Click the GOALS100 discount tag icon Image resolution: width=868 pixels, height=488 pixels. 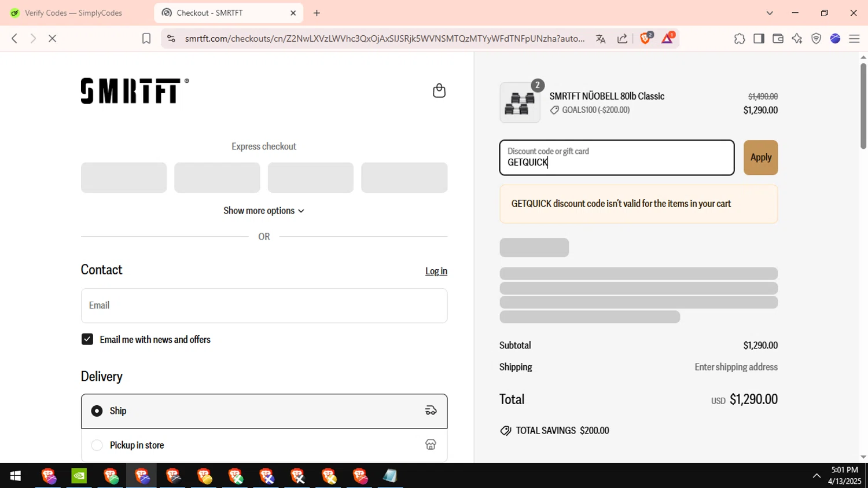pyautogui.click(x=554, y=110)
